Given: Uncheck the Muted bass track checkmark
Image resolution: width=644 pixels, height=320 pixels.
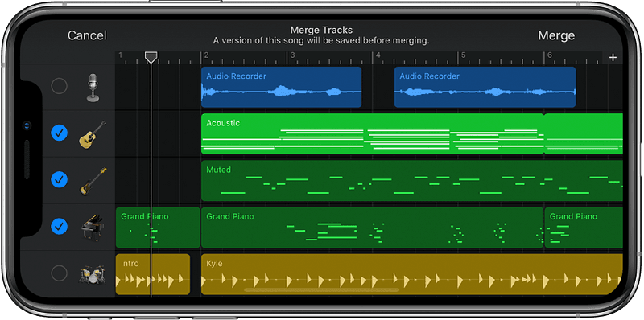Looking at the screenshot, I should point(59,179).
